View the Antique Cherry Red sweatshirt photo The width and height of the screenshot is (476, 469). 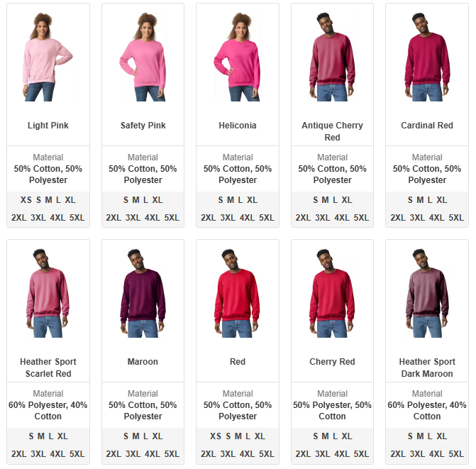pyautogui.click(x=332, y=57)
